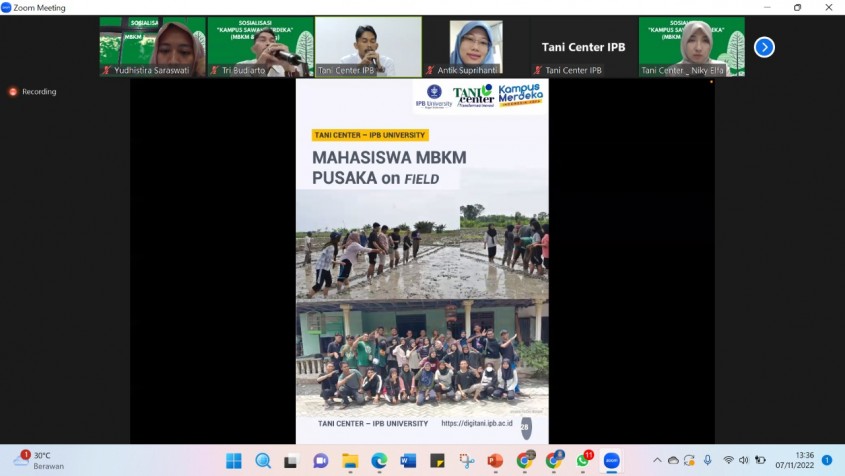845x476 pixels.
Task: Switch to Microsoft Word in the taskbar
Action: click(x=408, y=461)
